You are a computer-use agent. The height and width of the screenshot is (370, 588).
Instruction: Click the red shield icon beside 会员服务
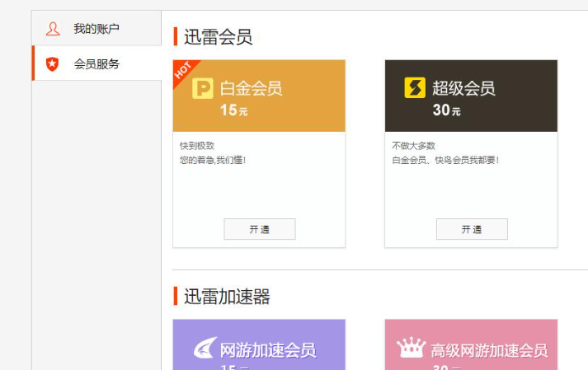pyautogui.click(x=53, y=63)
